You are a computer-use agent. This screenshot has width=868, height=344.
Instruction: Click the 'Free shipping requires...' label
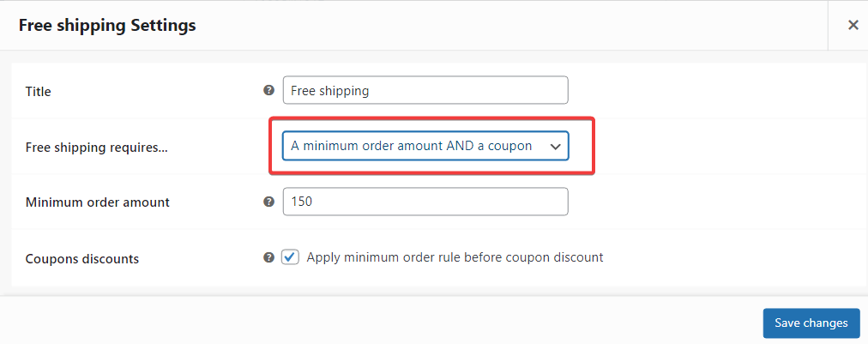97,148
